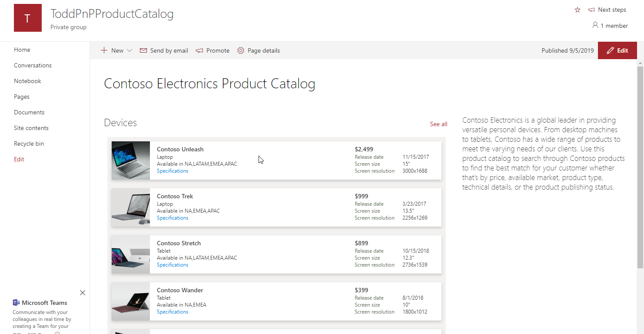
Task: Click Published 9/5/2019 status text
Action: click(568, 50)
